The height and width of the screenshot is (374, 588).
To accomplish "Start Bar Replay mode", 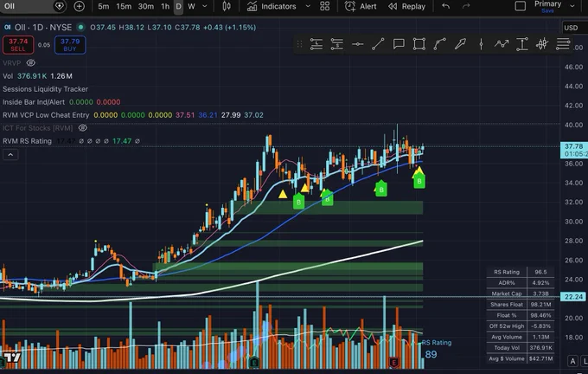I will (407, 6).
